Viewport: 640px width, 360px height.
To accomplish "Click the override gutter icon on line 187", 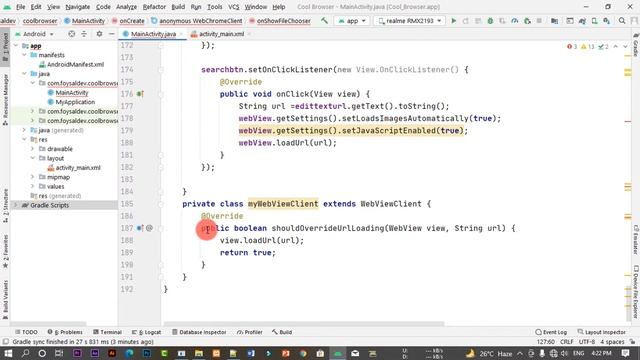I will point(140,228).
